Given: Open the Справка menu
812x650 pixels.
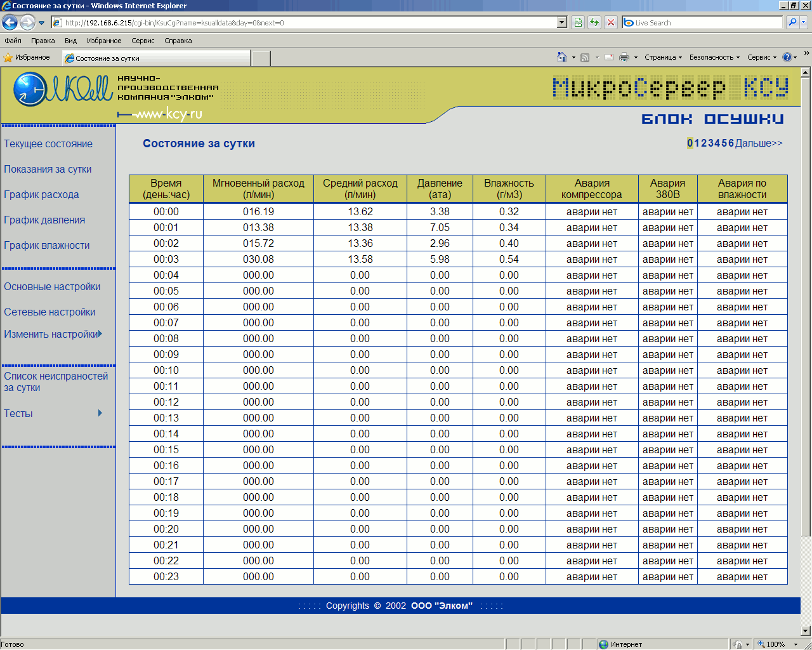Looking at the screenshot, I should click(x=178, y=41).
